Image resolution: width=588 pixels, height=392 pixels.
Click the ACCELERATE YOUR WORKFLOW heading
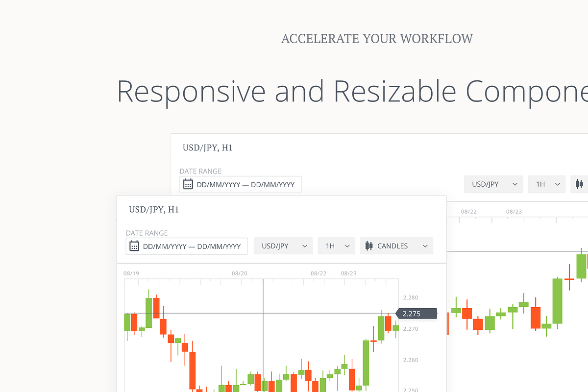(x=377, y=39)
